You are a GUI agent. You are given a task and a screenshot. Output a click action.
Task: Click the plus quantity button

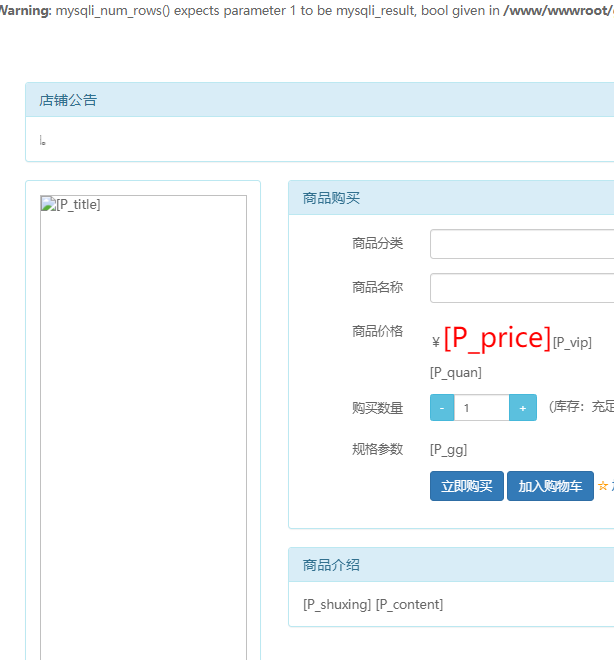523,408
